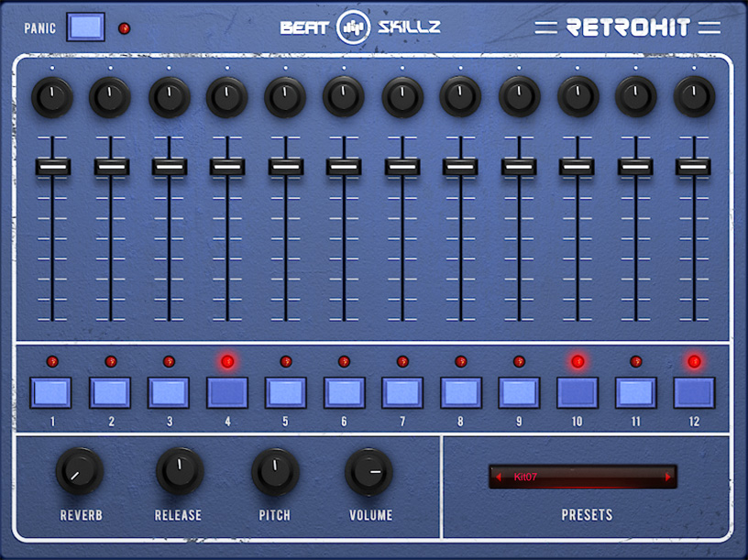Click channel 9 fader handle

coord(519,167)
